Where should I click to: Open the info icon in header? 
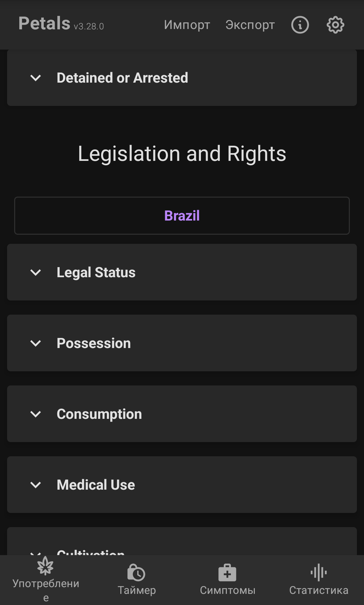(x=300, y=25)
